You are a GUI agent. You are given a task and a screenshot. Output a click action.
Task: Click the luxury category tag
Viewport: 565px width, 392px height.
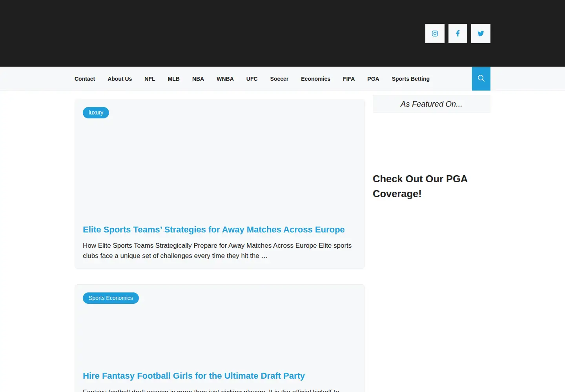[96, 113]
